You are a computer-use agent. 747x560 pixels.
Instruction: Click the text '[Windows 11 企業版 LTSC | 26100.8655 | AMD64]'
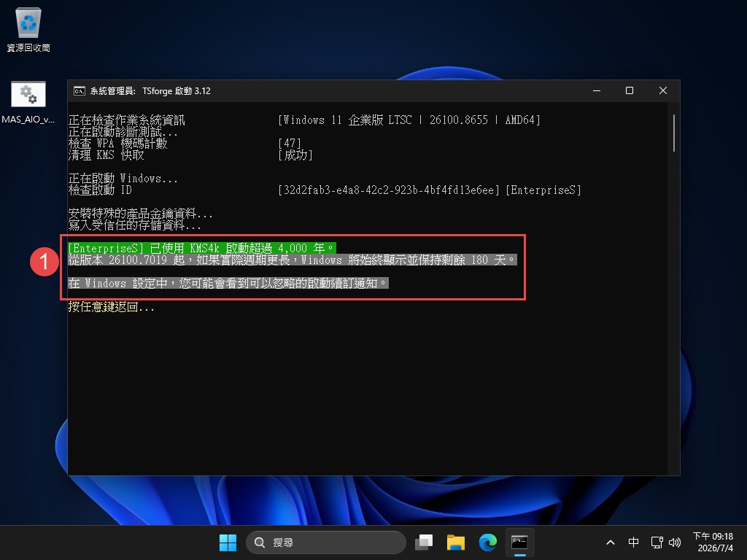tap(409, 120)
